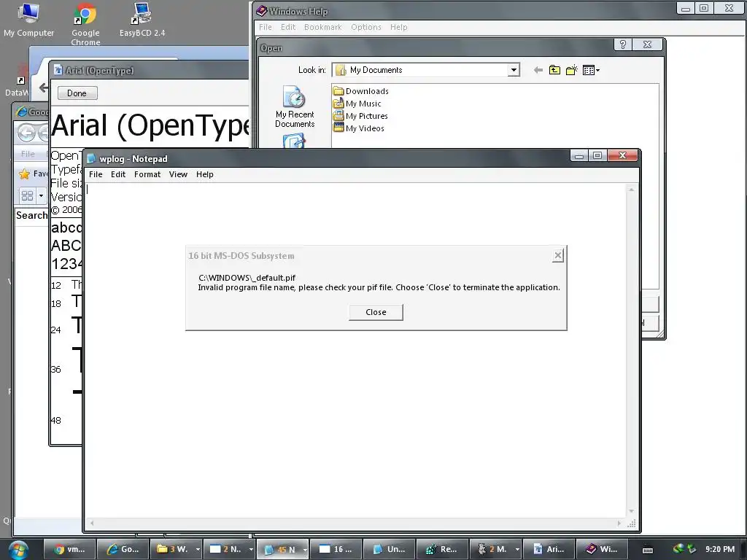Image resolution: width=747 pixels, height=560 pixels.
Task: Open the View menu icon in Open dialog
Action: [x=591, y=71]
